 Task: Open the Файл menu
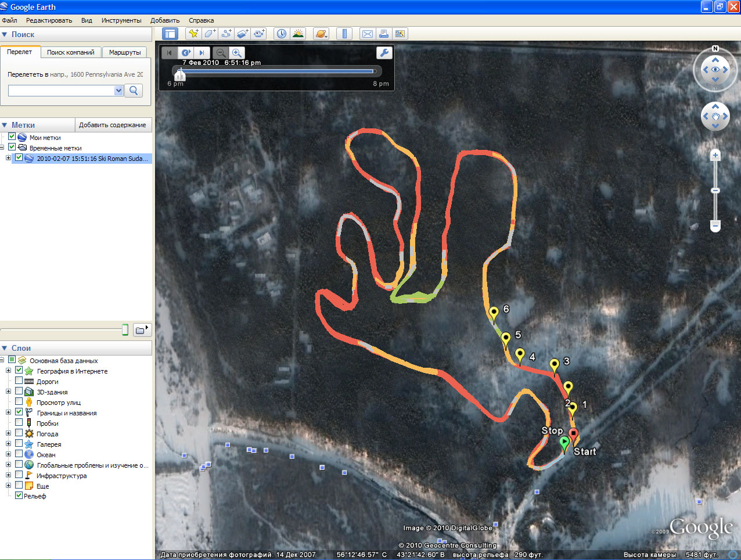(x=9, y=20)
